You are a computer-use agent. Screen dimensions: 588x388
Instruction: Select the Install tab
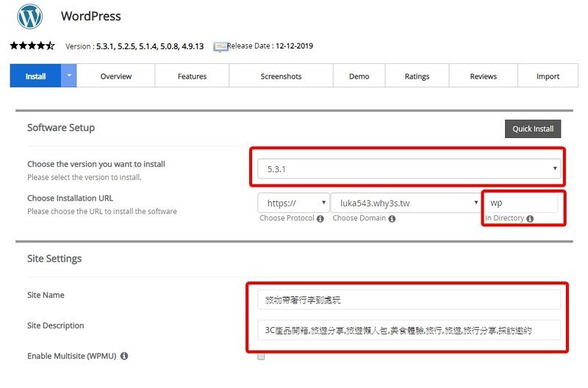coord(35,76)
